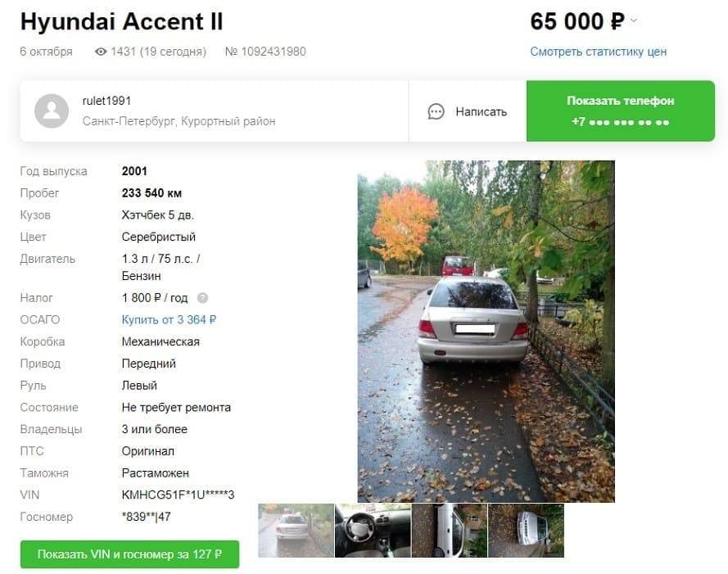Viewport: 728px width, 574px height.
Task: Open the tax question mark hint
Action: point(202,298)
